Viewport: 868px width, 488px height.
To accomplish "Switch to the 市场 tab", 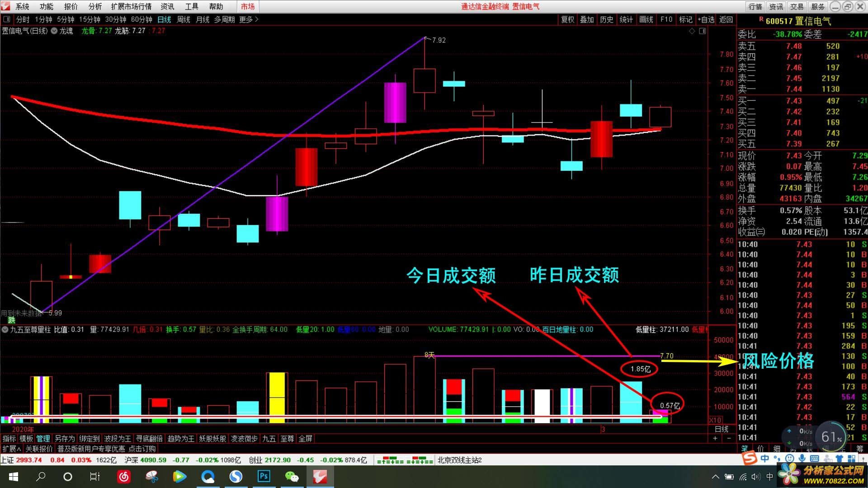I will [248, 6].
